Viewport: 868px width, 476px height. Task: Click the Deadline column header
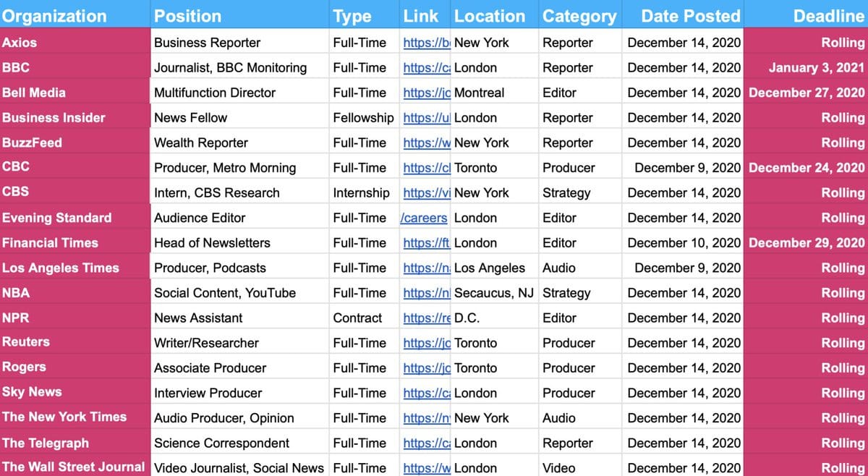click(828, 16)
